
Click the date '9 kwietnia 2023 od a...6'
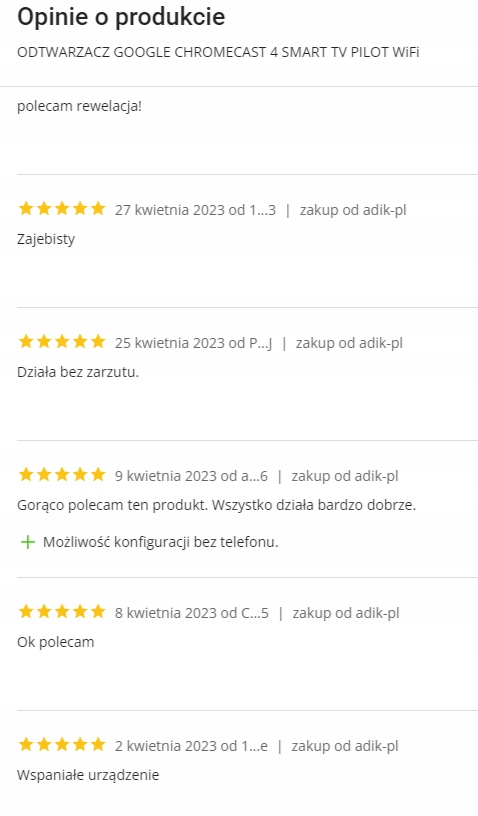(x=191, y=476)
